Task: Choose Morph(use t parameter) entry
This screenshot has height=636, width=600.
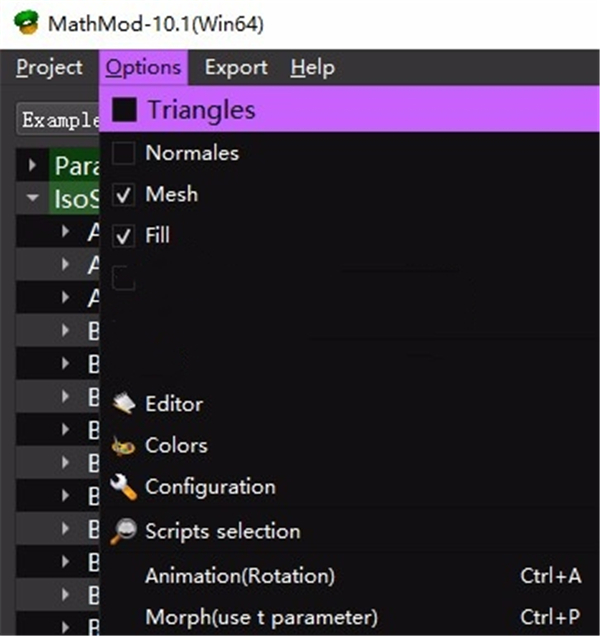Action: point(261,616)
